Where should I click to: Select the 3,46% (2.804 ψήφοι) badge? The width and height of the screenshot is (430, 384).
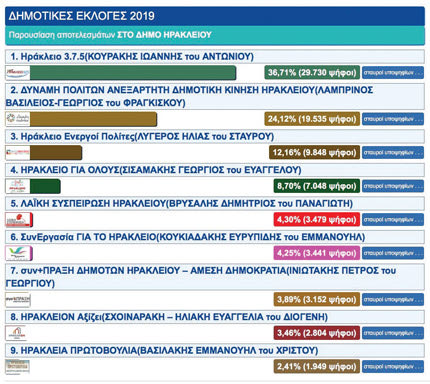pos(317,333)
